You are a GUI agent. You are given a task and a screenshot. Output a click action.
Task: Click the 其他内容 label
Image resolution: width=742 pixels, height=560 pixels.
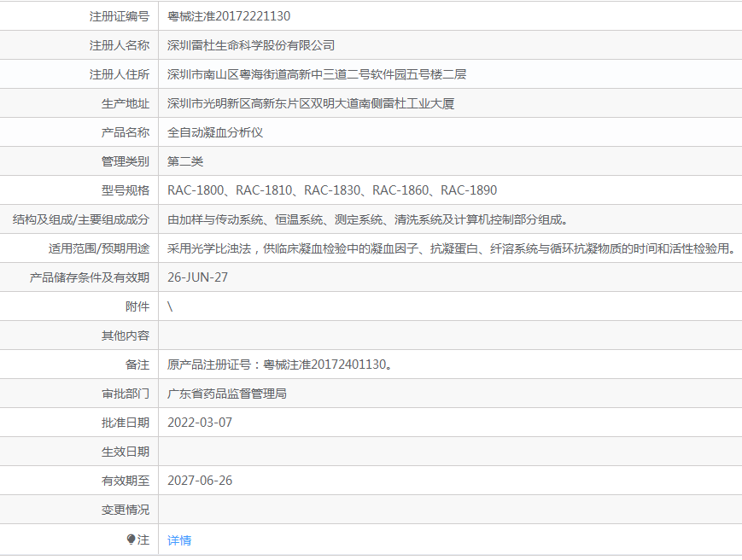(x=126, y=335)
